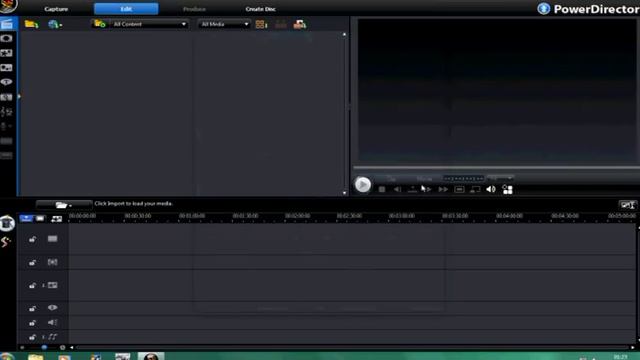Screen dimensions: 640x360
Task: Open the PiP Objects Room icon
Action: [7, 53]
